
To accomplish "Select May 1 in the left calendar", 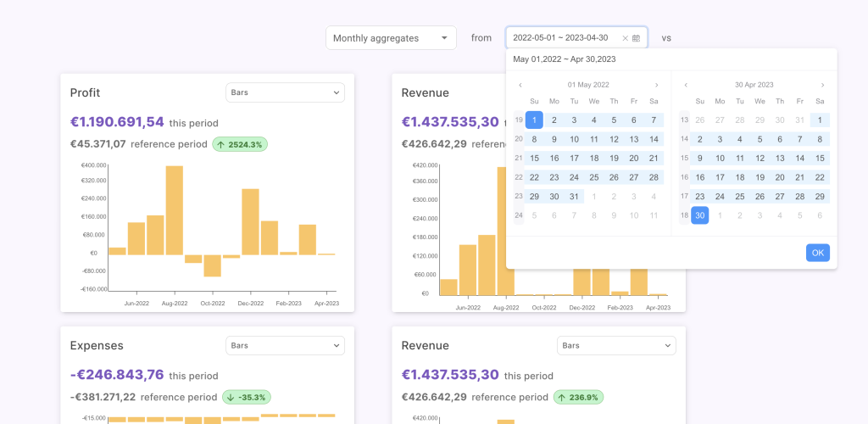I will click(534, 120).
